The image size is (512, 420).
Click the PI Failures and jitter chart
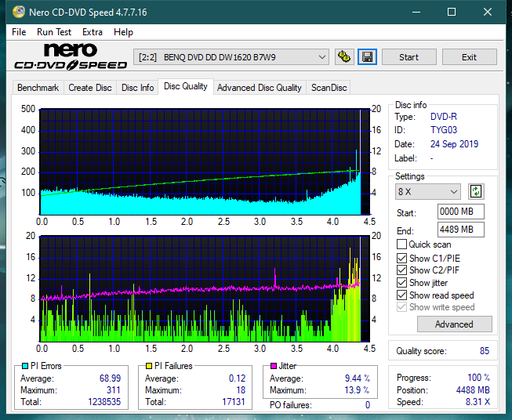pyautogui.click(x=205, y=288)
